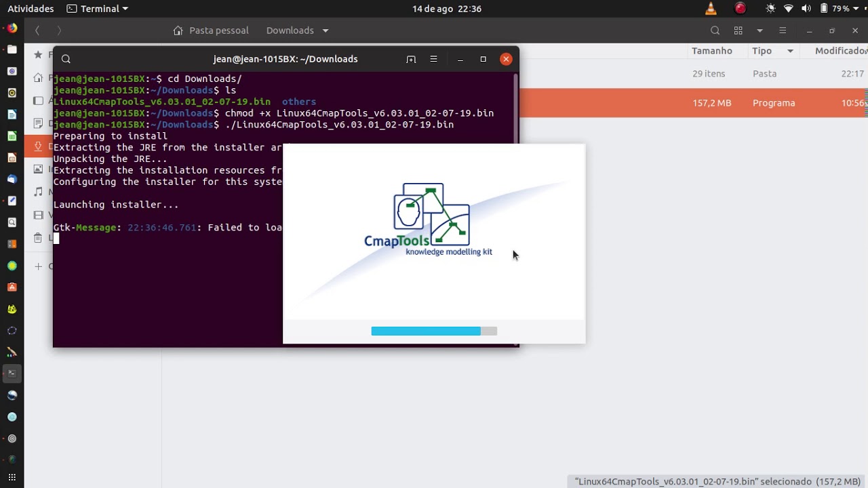
Task: Open the terminal hamburger menu
Action: point(433,59)
